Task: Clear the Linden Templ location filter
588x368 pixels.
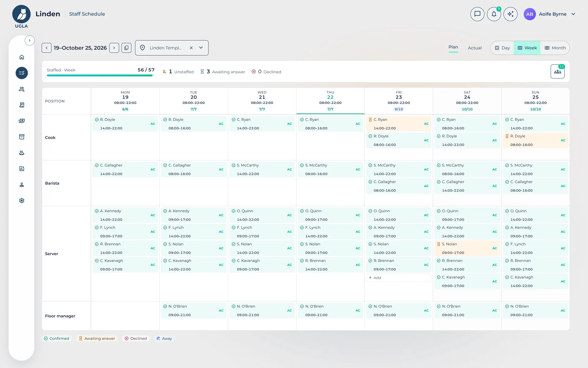Action: 191,48
